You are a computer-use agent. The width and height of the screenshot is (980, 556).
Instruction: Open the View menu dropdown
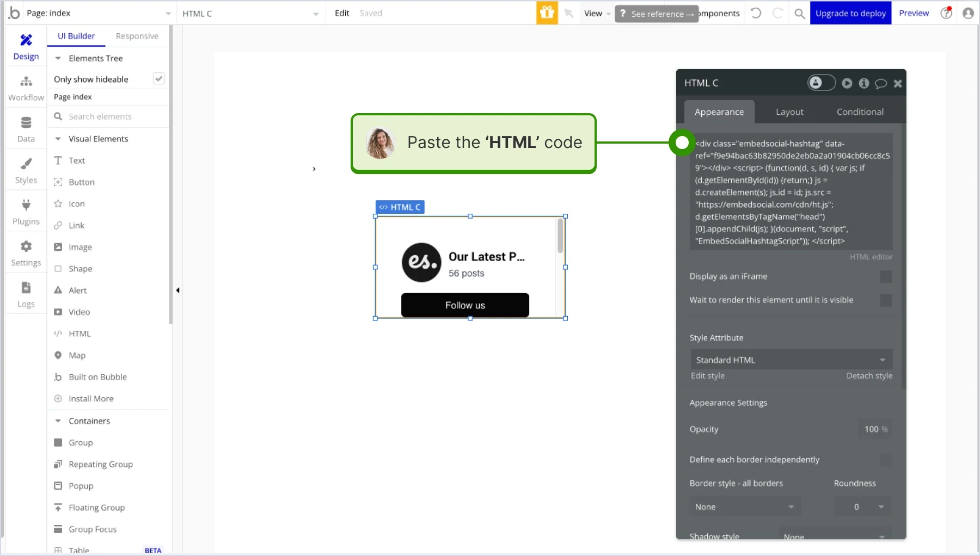click(597, 13)
